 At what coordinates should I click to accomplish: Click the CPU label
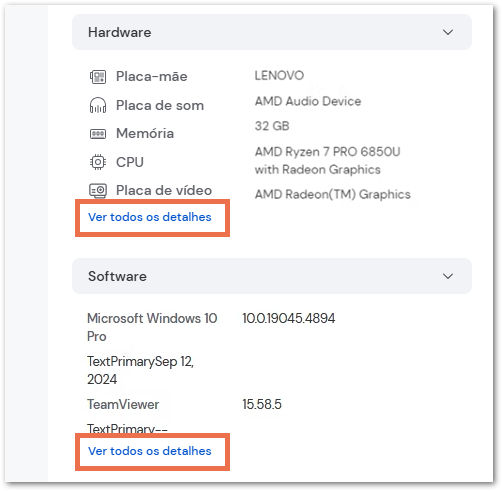(130, 162)
